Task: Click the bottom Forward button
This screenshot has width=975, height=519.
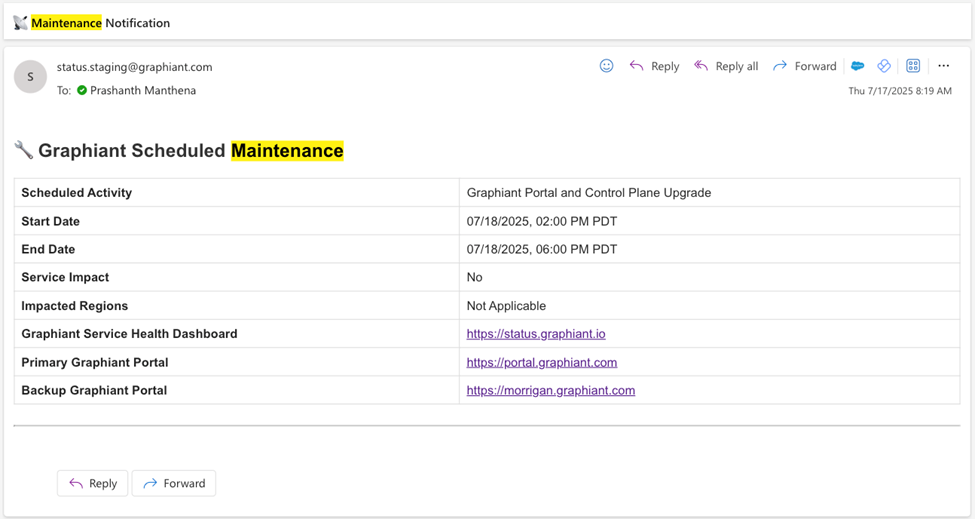Action: click(x=174, y=483)
